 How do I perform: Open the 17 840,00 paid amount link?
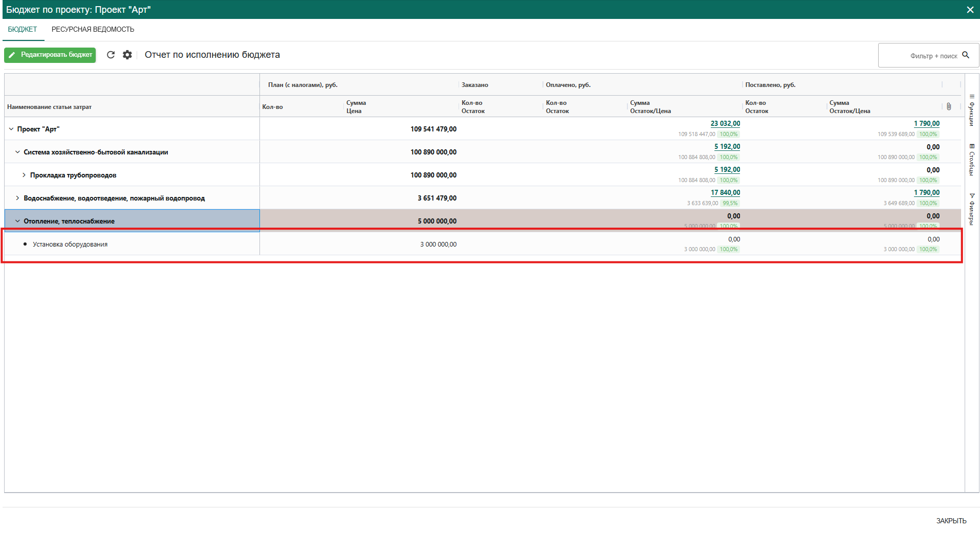click(725, 192)
